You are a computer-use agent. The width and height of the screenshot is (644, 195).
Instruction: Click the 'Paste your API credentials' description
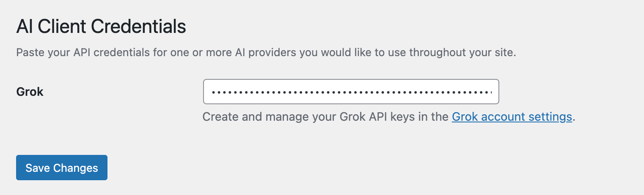(266, 54)
